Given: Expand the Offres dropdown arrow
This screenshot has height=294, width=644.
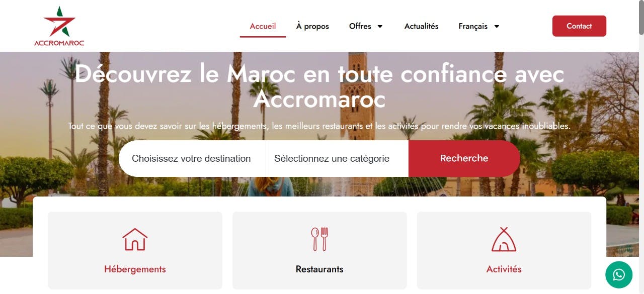Looking at the screenshot, I should click(380, 26).
